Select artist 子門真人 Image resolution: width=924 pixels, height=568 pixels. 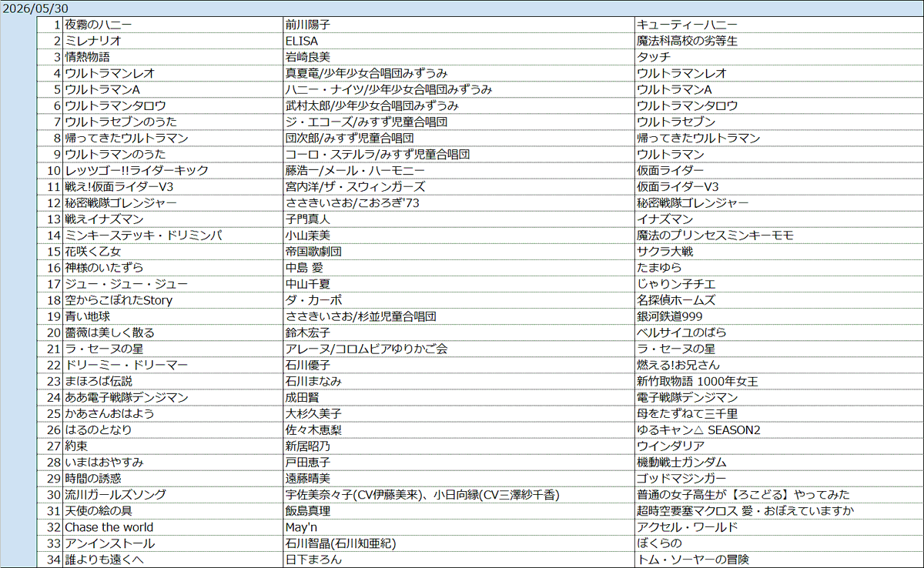point(308,219)
